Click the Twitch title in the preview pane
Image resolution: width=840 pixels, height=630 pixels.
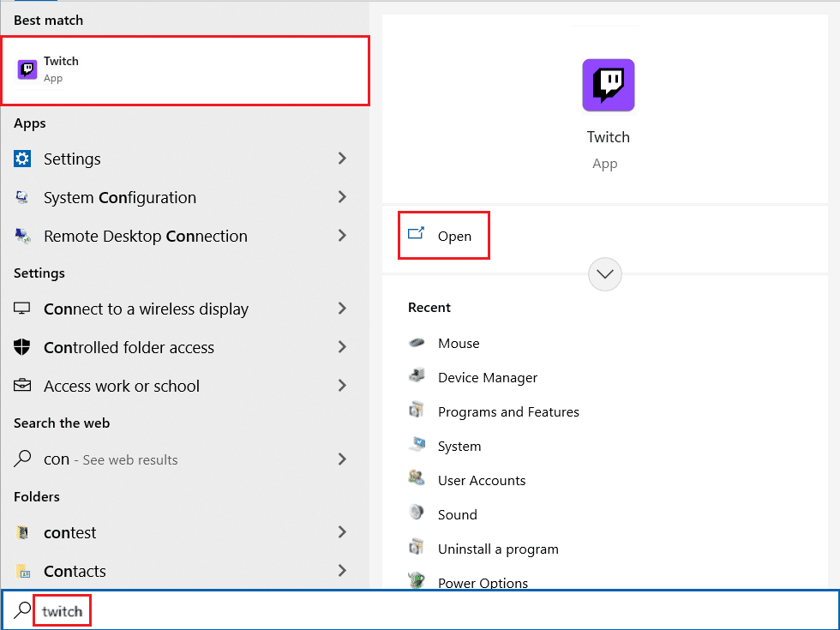click(x=608, y=136)
